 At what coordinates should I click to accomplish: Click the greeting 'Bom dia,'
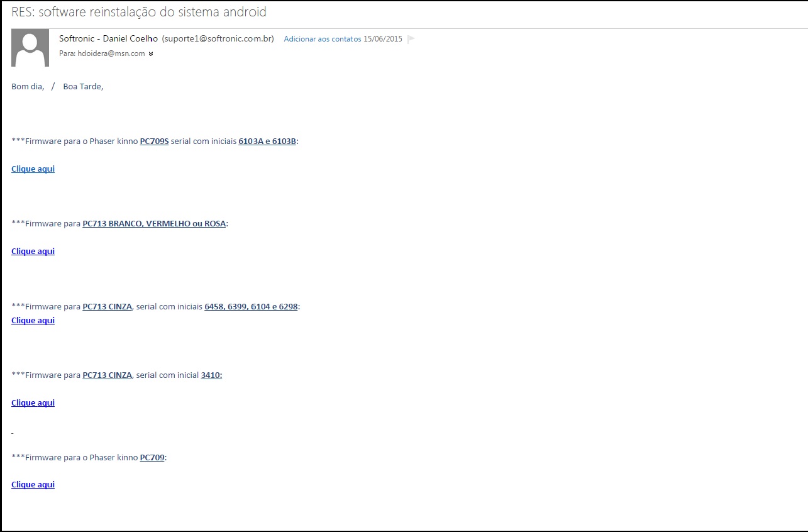pos(28,87)
